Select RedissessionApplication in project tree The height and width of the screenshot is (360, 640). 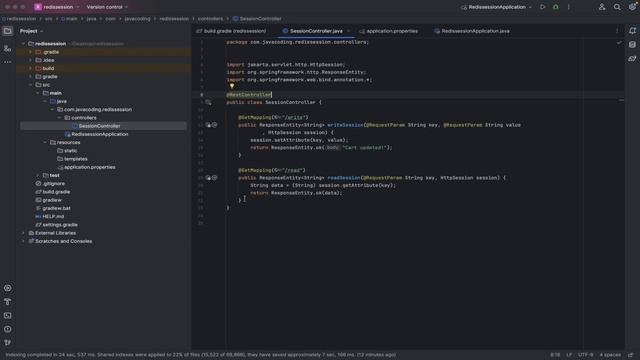coord(100,134)
